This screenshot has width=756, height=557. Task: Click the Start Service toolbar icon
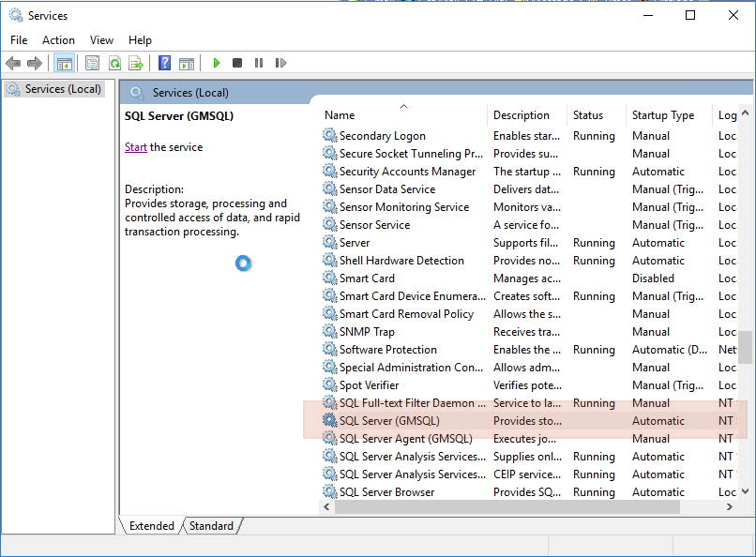(217, 63)
